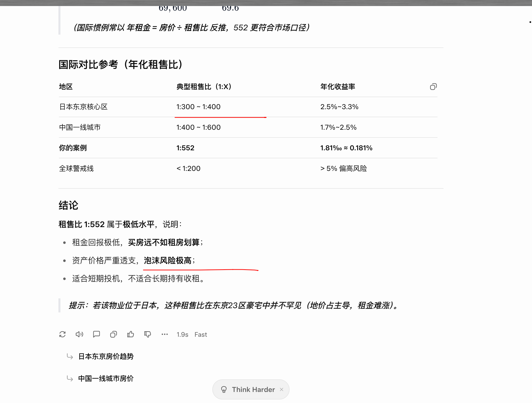This screenshot has width=532, height=403.
Task: Copy the whole response
Action: point(114,334)
